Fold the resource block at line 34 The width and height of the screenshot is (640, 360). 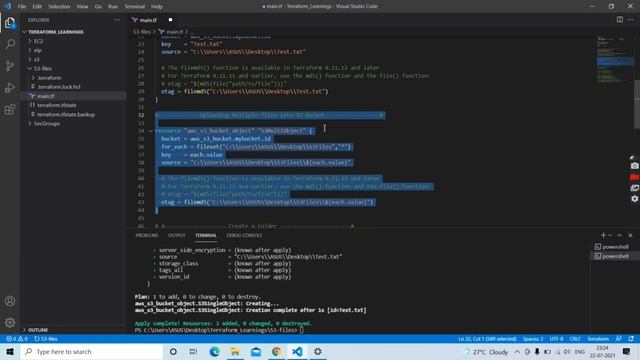(151, 131)
